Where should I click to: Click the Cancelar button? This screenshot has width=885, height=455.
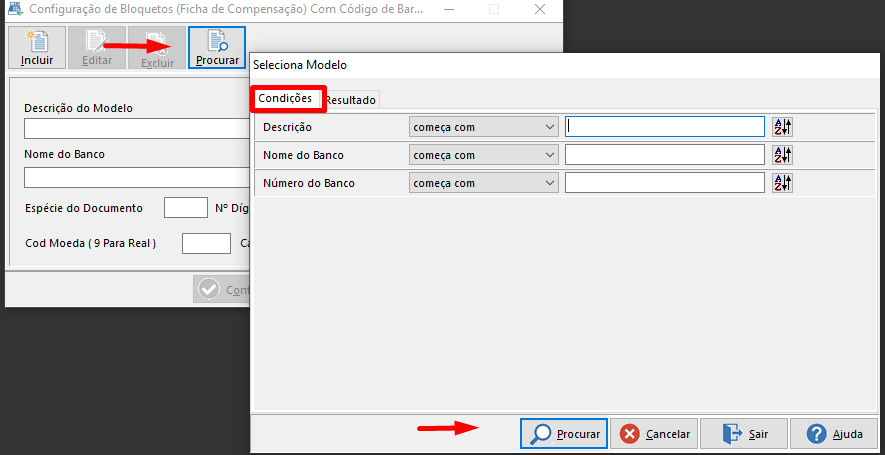pos(654,434)
